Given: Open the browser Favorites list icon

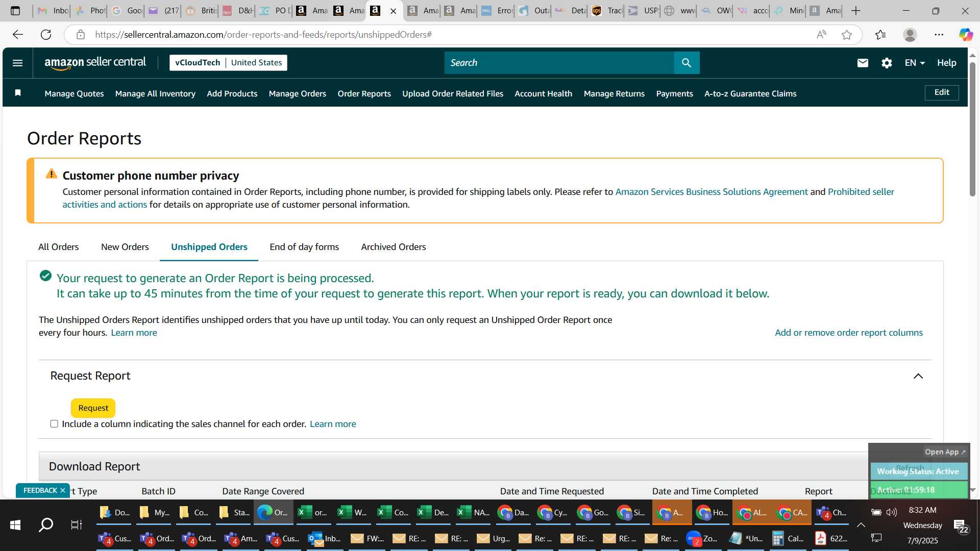Looking at the screenshot, I should point(880,35).
